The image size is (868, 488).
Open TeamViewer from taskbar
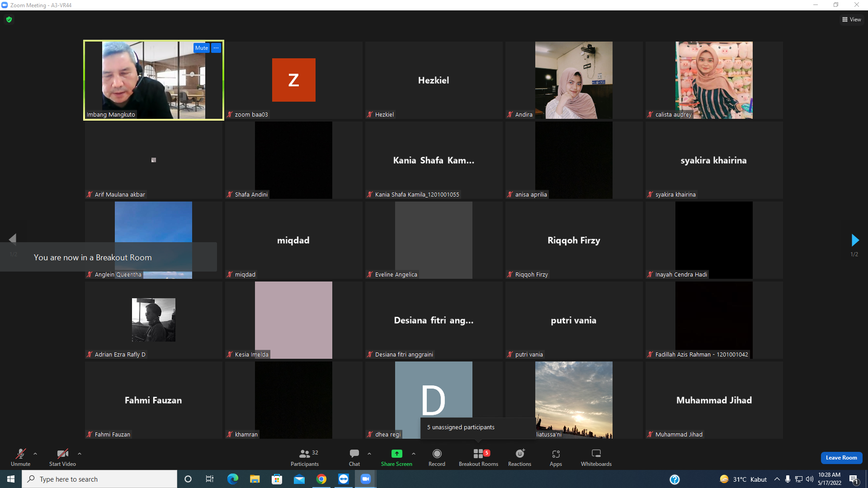[x=344, y=479]
